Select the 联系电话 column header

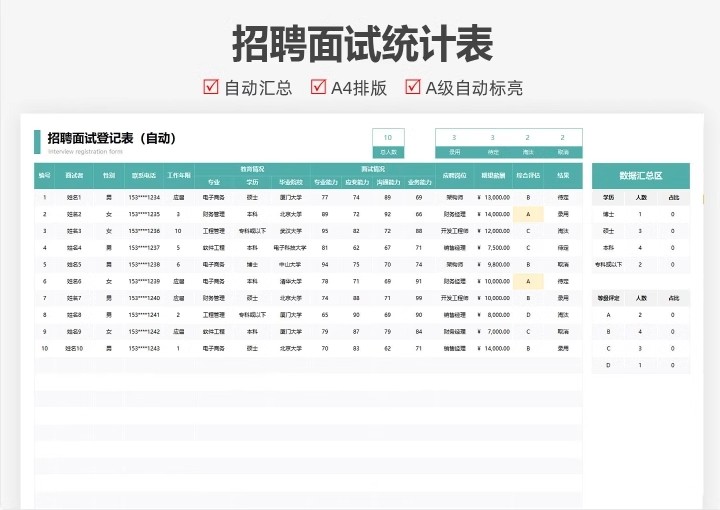[x=144, y=175]
